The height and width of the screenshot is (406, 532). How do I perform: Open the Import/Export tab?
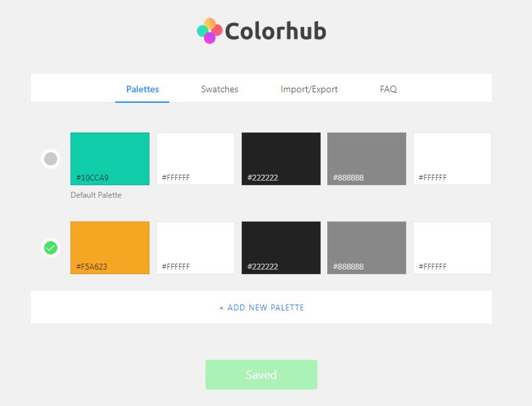coord(309,89)
